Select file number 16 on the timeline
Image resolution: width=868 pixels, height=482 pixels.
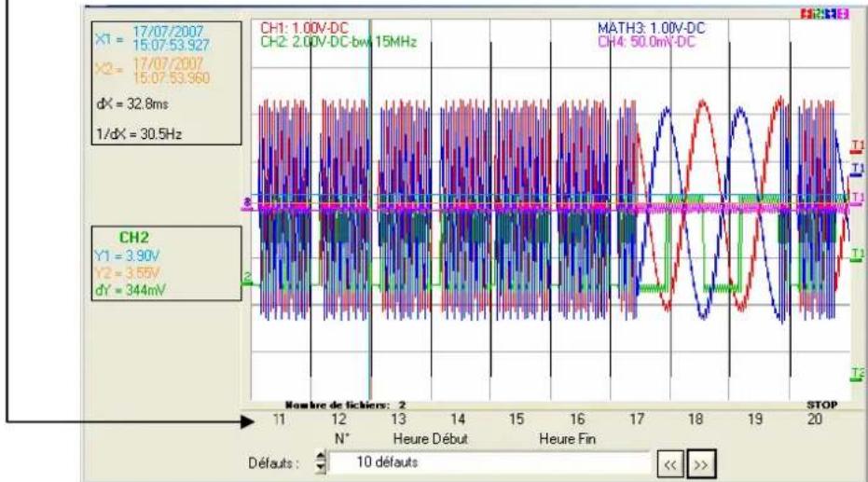click(577, 420)
